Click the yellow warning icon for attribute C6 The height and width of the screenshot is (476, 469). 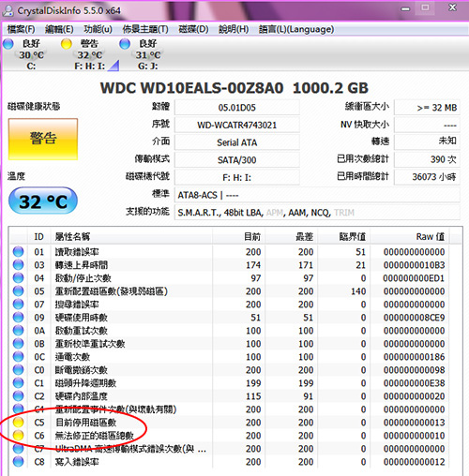(x=18, y=435)
